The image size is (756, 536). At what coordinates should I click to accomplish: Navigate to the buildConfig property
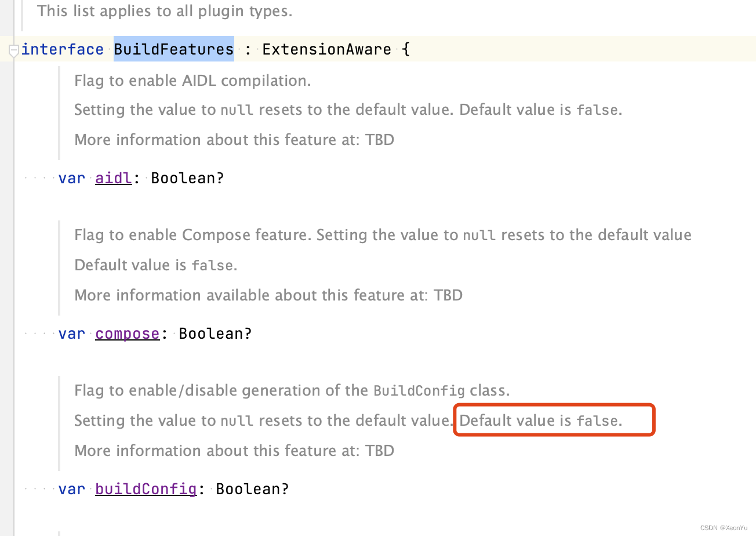(x=146, y=489)
